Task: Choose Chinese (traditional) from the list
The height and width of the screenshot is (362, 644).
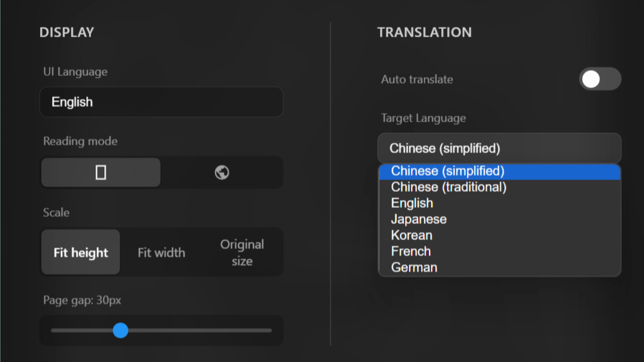Action: (449, 187)
